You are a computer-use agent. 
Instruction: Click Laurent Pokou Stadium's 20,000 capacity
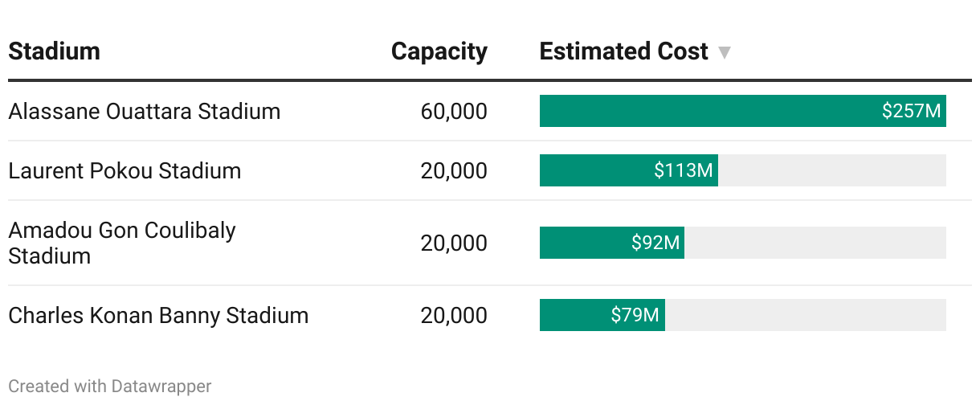pos(453,170)
